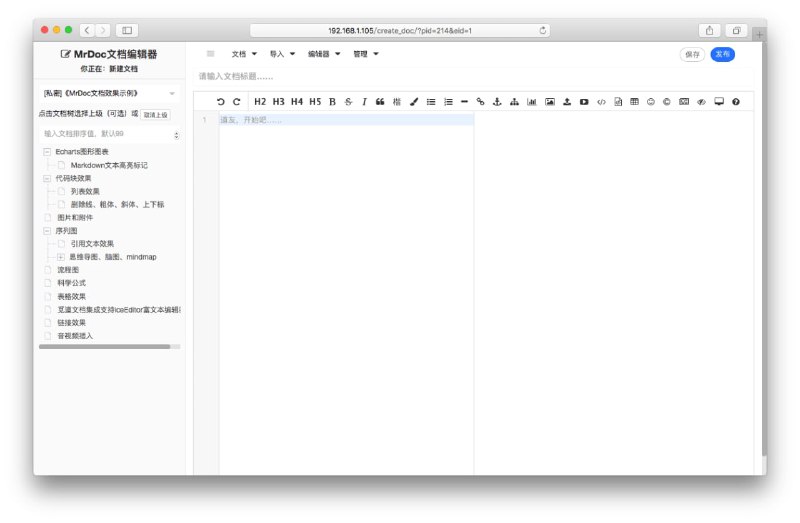Open the editor help question-mark icon
Image resolution: width=800 pixels, height=523 pixels.
point(735,101)
